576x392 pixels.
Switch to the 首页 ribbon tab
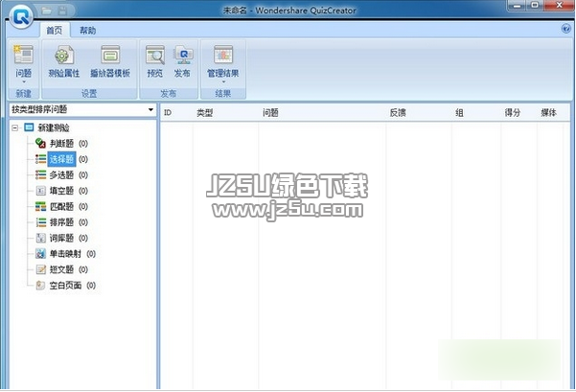point(55,30)
